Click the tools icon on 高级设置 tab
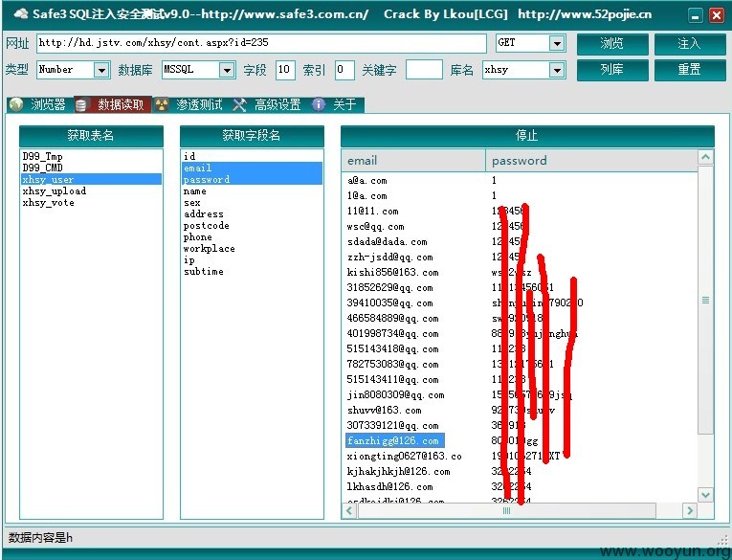 [239, 104]
